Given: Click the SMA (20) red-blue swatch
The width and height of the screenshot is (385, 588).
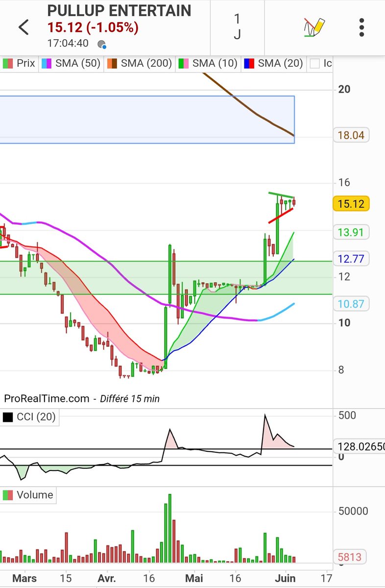Looking at the screenshot, I should click(x=249, y=63).
